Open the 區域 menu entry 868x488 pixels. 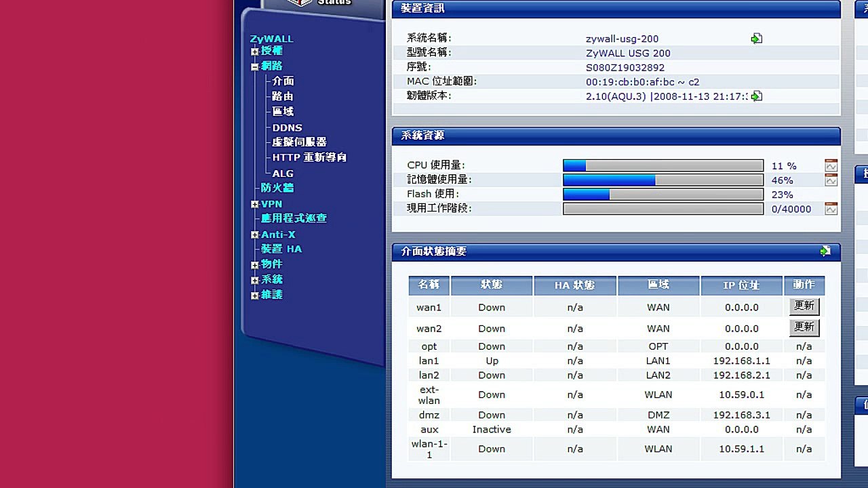click(x=283, y=111)
